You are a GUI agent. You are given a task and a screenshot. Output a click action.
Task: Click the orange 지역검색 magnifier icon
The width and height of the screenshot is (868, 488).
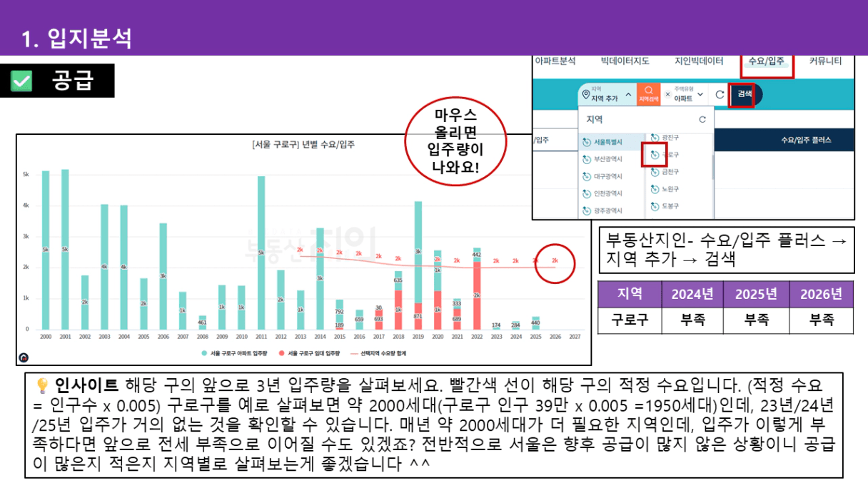(x=648, y=93)
